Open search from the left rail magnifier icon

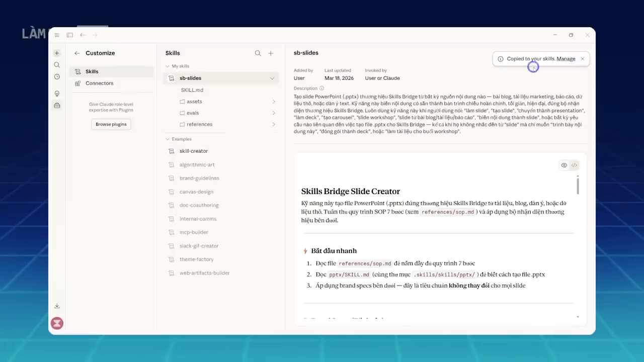pos(57,65)
